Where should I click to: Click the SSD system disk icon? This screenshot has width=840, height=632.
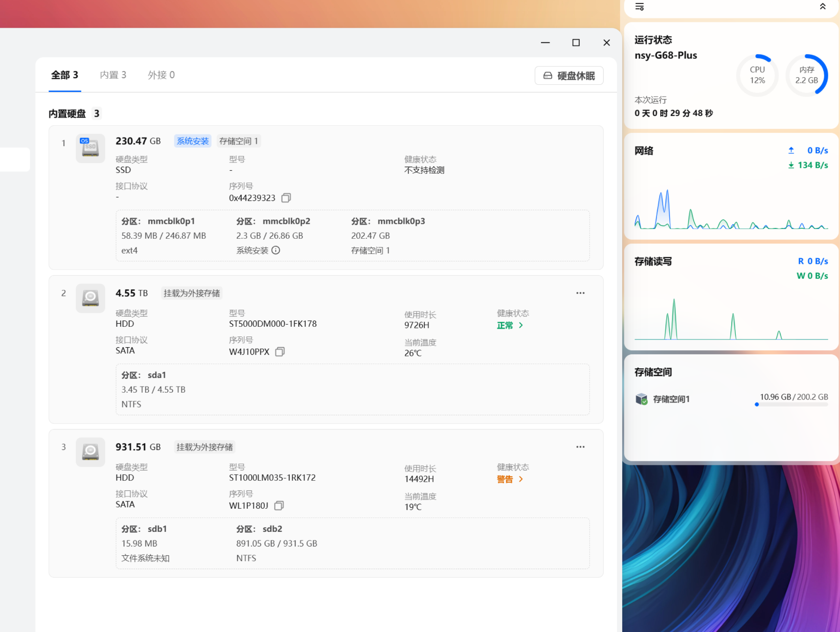[90, 148]
